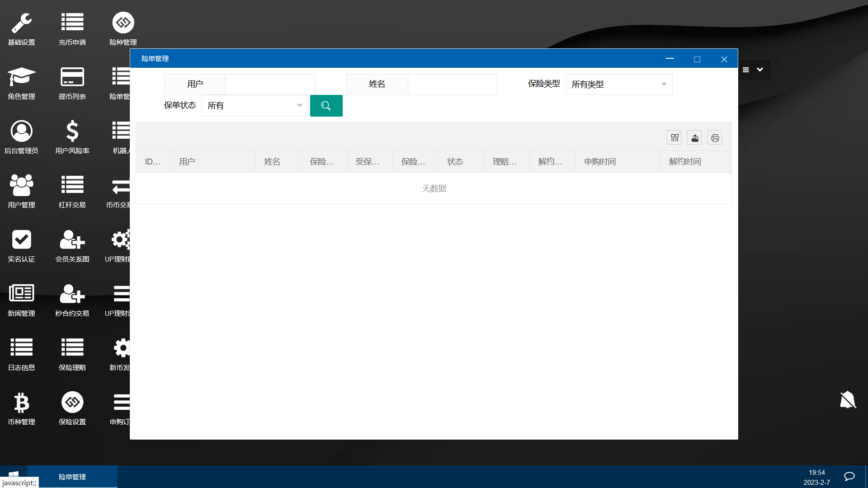Image resolution: width=868 pixels, height=488 pixels.
Task: Open 角色管理 graduation cap icon
Action: pyautogui.click(x=21, y=77)
